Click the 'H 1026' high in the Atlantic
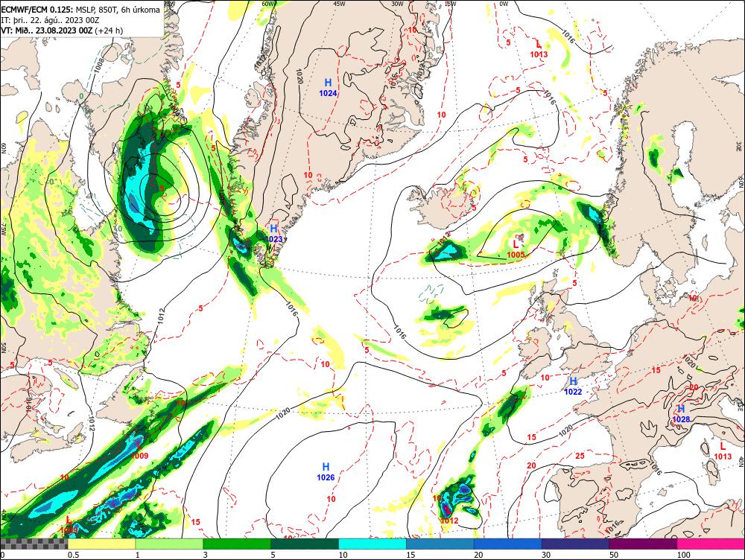 tap(326, 471)
